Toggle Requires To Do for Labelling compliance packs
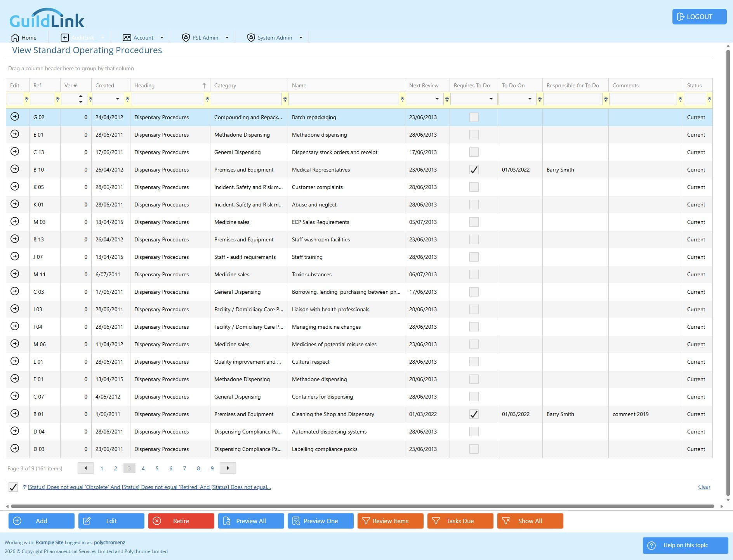Viewport: 733px width, 560px height. coord(474,449)
